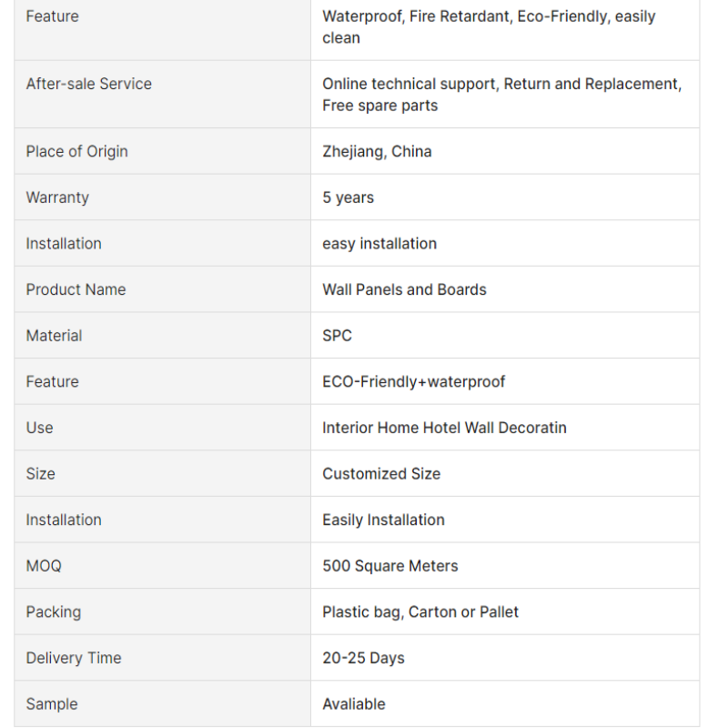Click the 'Easily Installation' value

(x=383, y=520)
